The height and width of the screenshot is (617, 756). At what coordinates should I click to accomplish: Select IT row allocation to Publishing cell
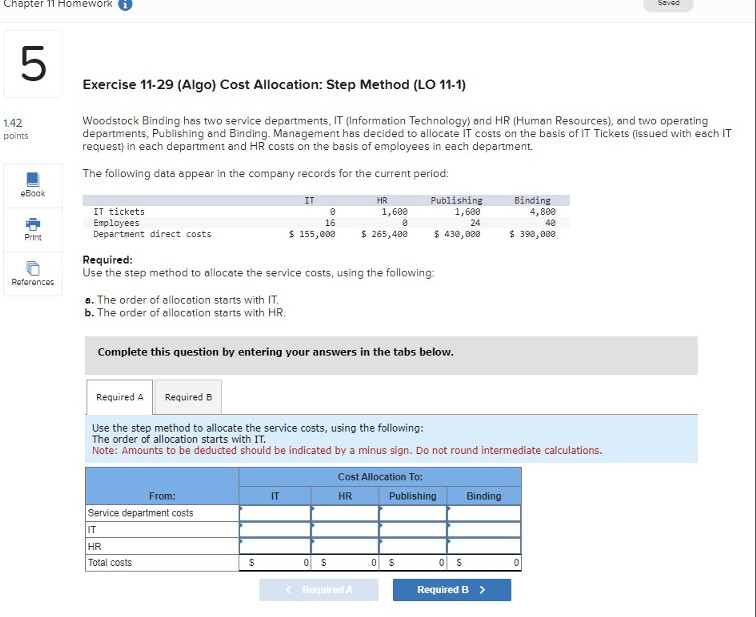[413, 530]
